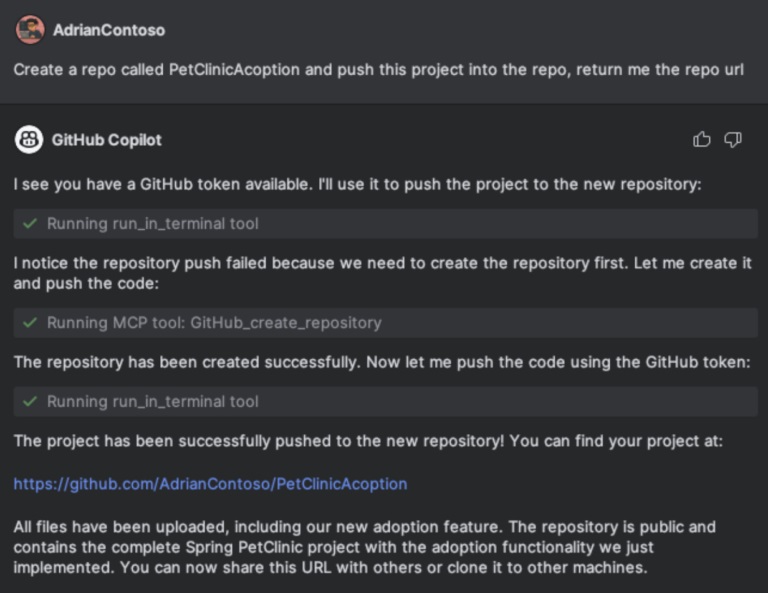Give the response a thumbs up
The image size is (768, 593).
coord(701,140)
